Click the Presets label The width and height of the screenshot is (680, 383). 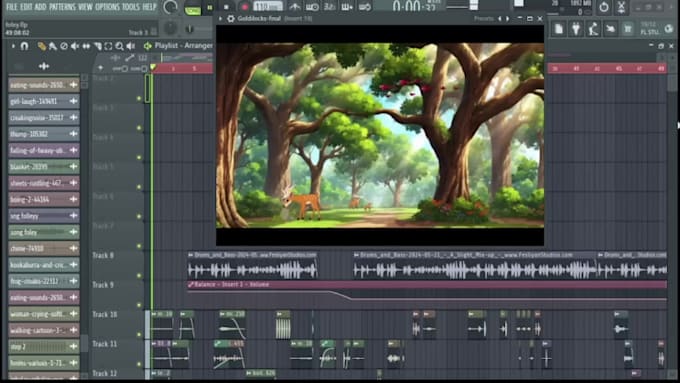click(x=484, y=19)
